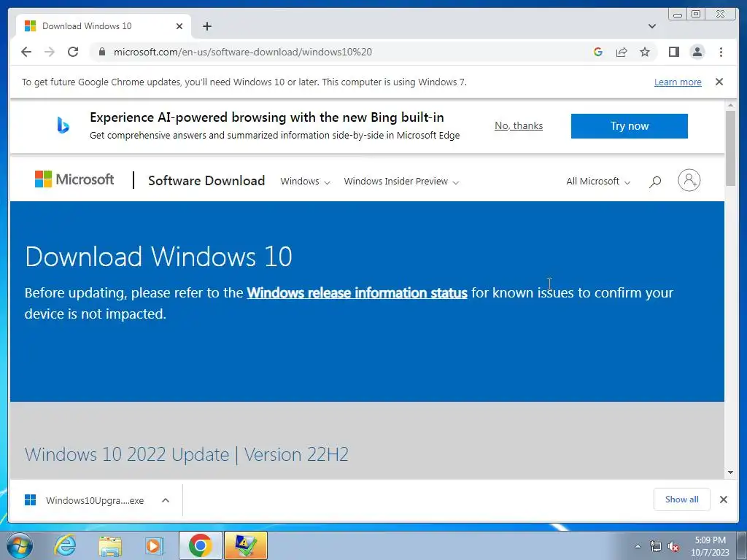Go back to the previous page

pyautogui.click(x=26, y=52)
